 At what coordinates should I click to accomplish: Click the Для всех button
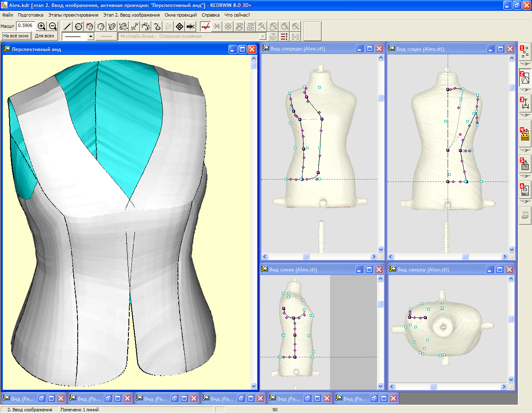coord(44,36)
